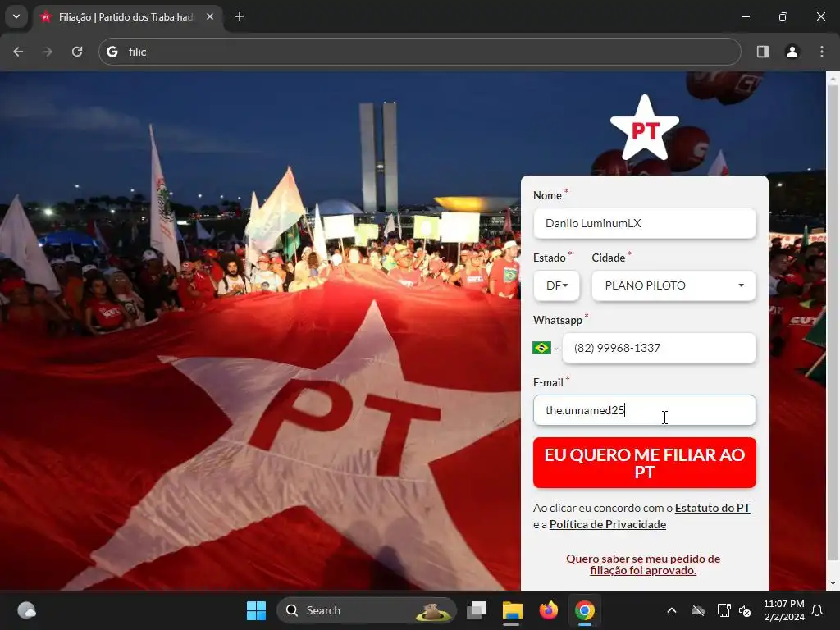Image resolution: width=840 pixels, height=630 pixels.
Task: Click the muted volume tray icon
Action: (x=745, y=610)
